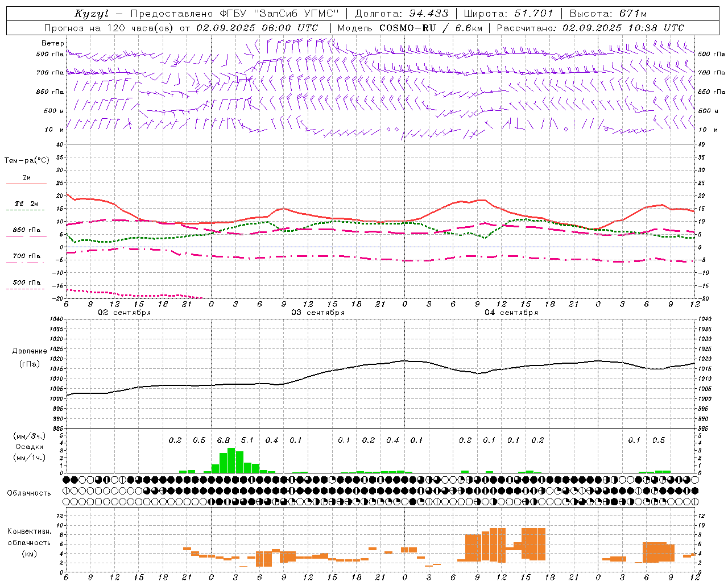Click the Конвективн. облачность (км) label
728x582 pixels.
[29, 542]
